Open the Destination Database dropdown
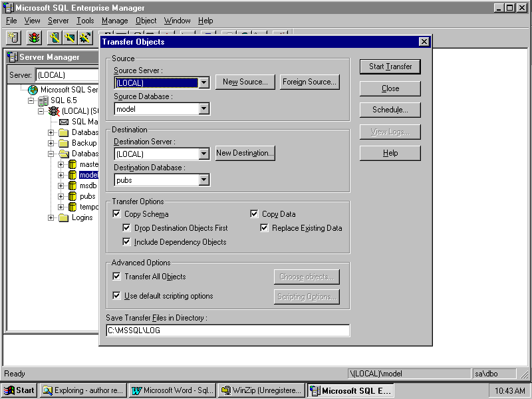The width and height of the screenshot is (532, 399). (203, 180)
